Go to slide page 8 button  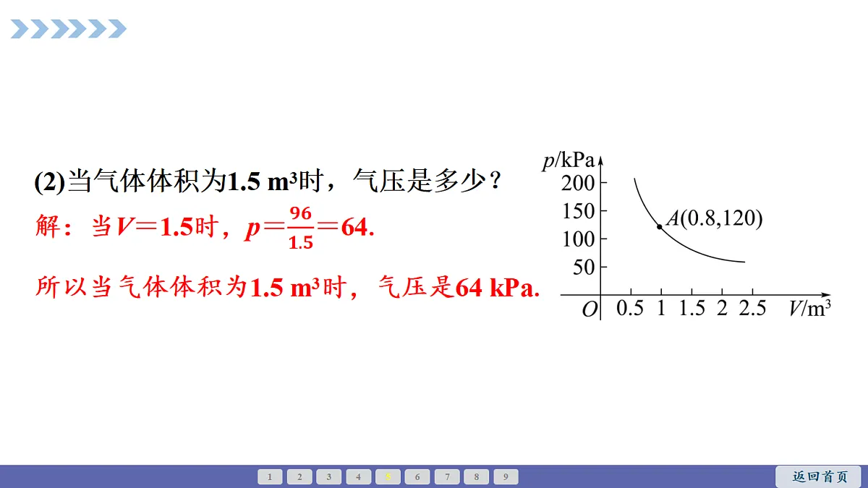click(476, 476)
